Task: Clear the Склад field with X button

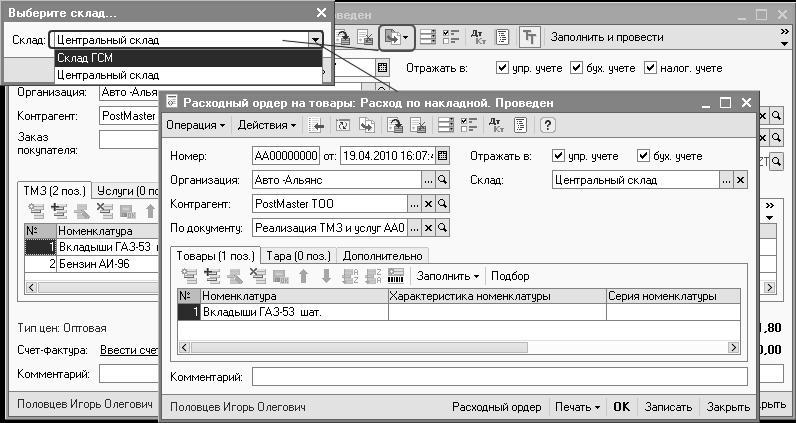Action: coord(741,180)
